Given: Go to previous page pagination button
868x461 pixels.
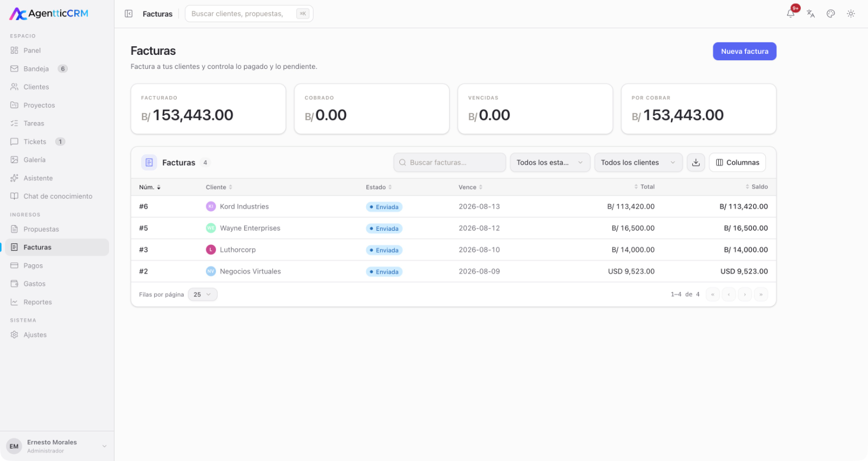Looking at the screenshot, I should [x=729, y=294].
